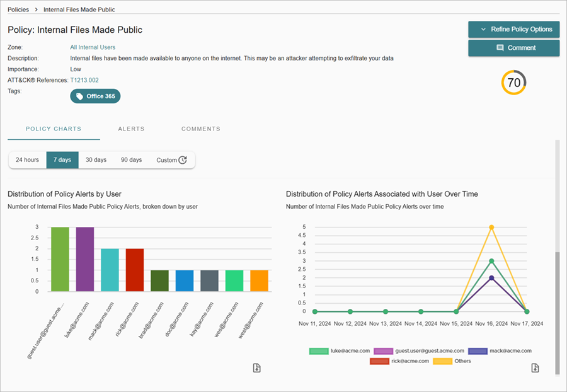Screen dimensions: 567x392
Task: Open the All Internal Users zone link
Action: click(x=92, y=47)
